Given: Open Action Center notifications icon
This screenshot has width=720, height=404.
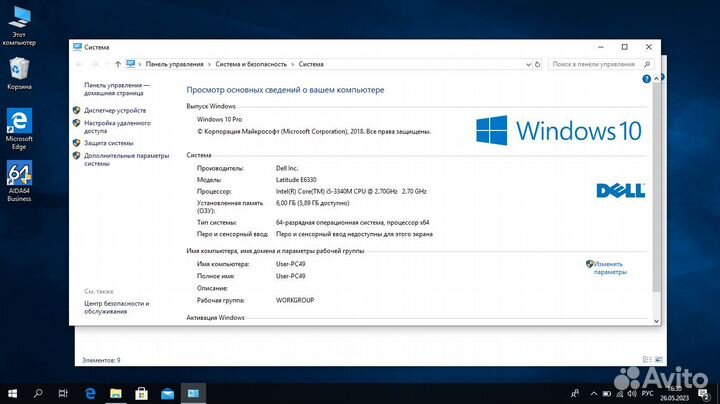Looking at the screenshot, I should coord(703,393).
